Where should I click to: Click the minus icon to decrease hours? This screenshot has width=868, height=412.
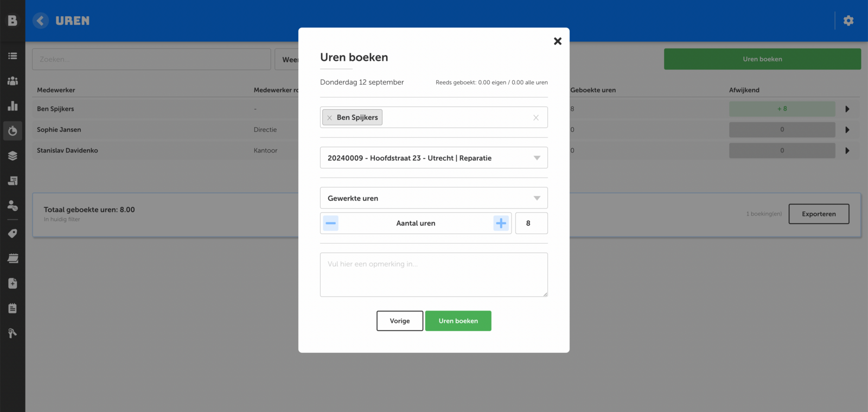330,223
